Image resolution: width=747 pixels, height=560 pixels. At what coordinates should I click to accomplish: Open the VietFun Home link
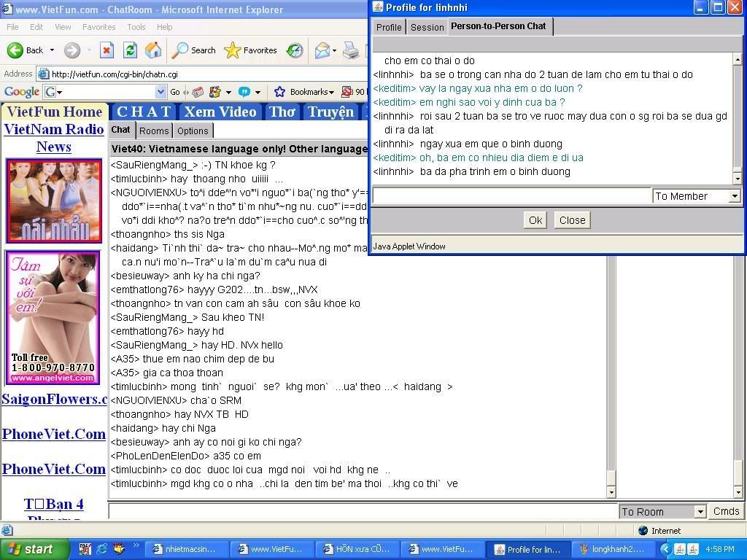tap(55, 112)
